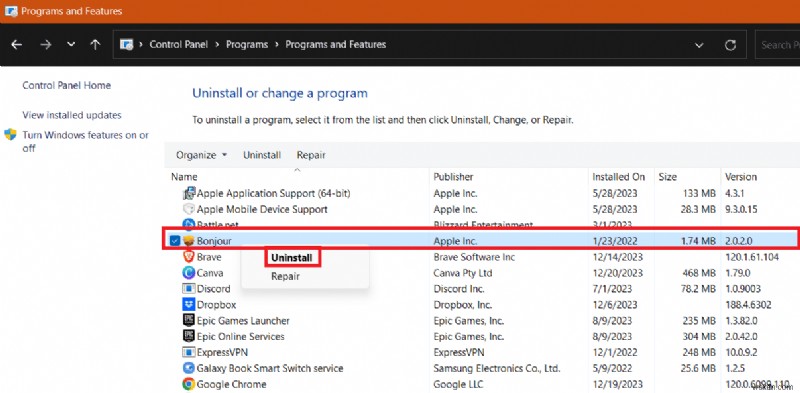Select the Brave program entry

[209, 257]
